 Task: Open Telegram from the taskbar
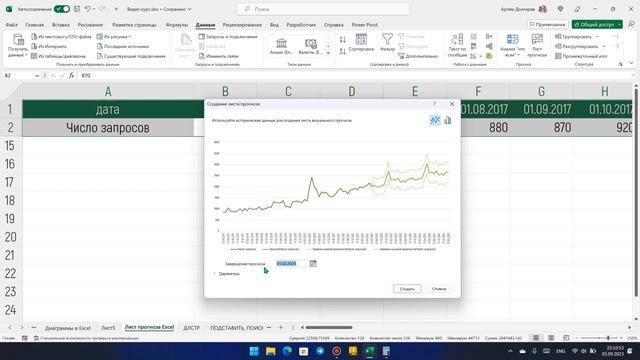[x=320, y=351]
